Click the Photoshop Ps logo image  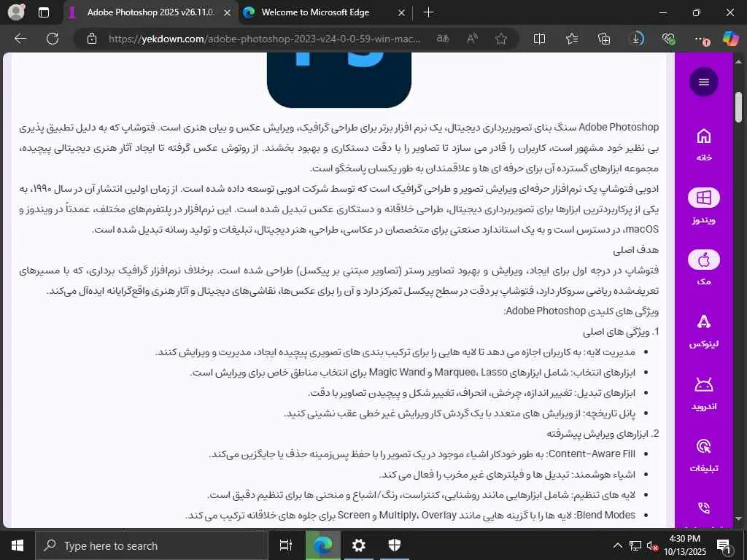pyautogui.click(x=338, y=80)
